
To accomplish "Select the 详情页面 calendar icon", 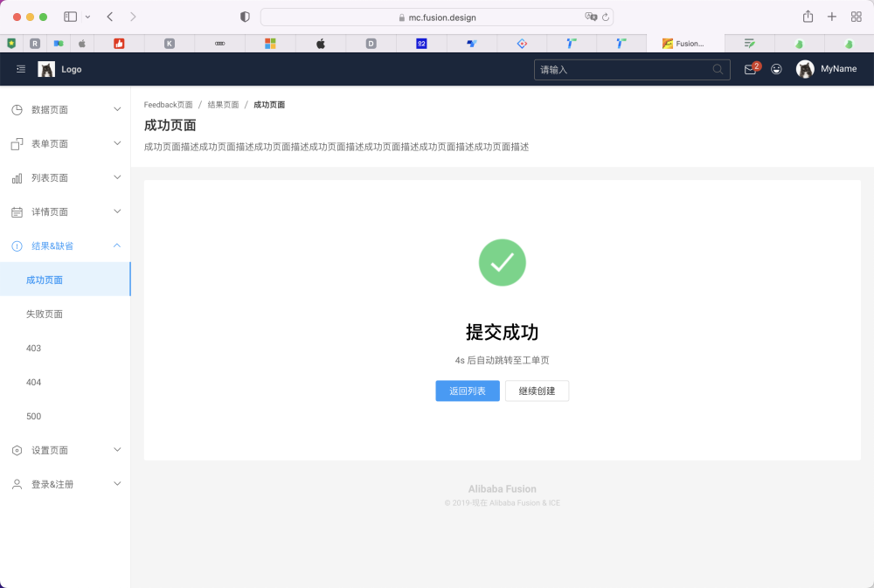I will pyautogui.click(x=16, y=211).
